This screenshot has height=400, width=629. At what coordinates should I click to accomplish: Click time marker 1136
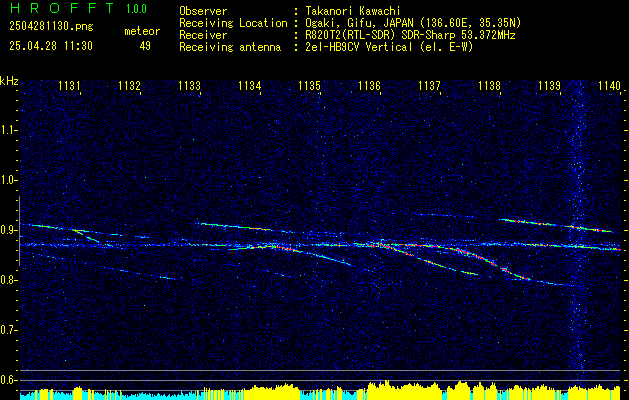pos(369,85)
